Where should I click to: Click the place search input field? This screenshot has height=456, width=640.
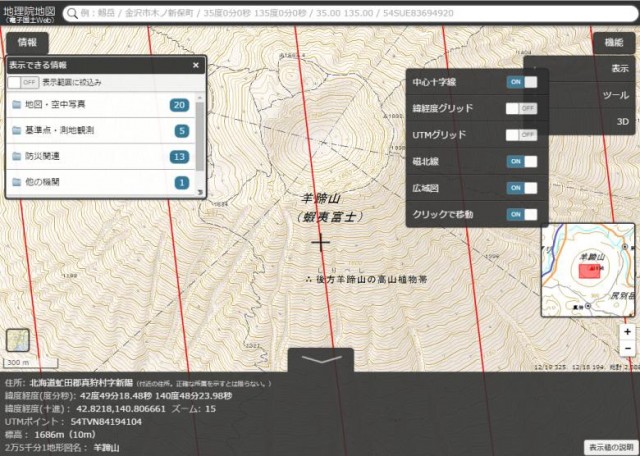tap(351, 13)
